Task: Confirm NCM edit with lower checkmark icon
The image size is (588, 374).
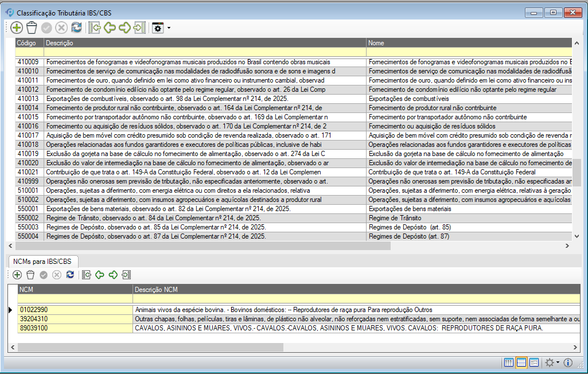Action: [x=44, y=275]
